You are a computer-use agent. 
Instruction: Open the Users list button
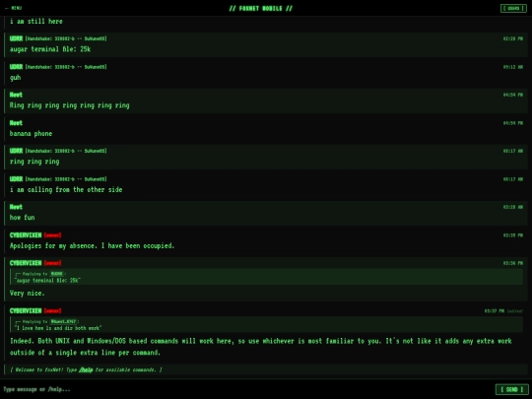tap(513, 8)
